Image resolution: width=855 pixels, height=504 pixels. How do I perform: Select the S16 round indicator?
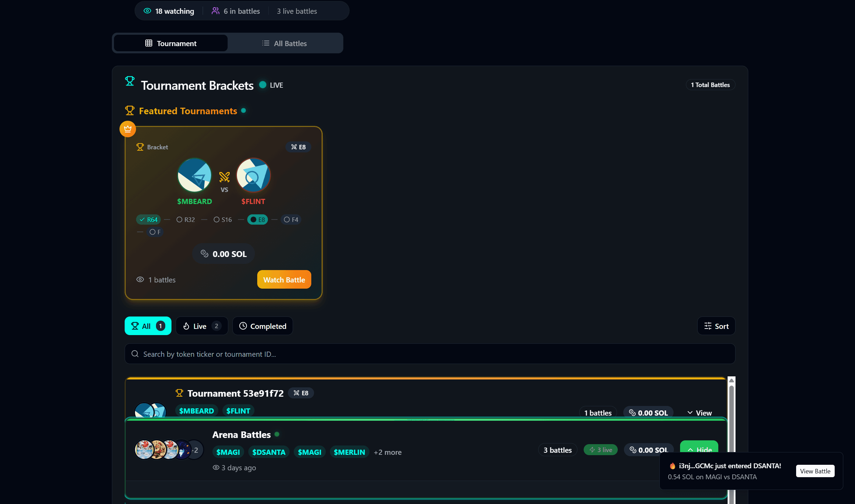[222, 219]
